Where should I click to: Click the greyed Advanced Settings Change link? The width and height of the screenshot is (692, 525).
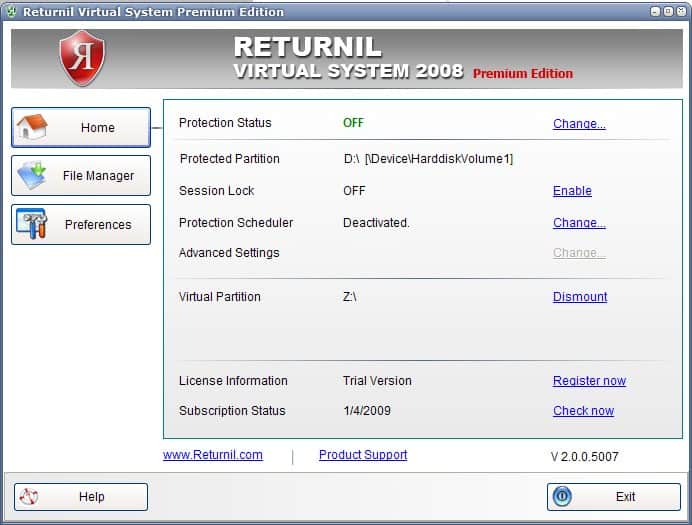point(579,253)
